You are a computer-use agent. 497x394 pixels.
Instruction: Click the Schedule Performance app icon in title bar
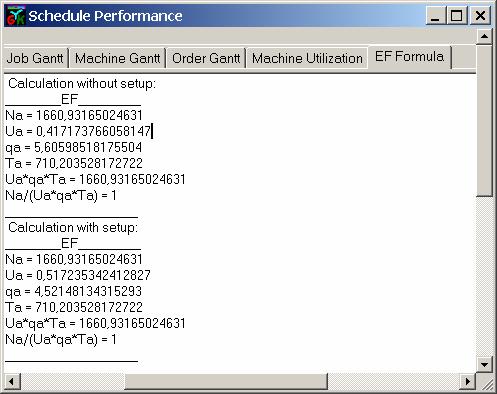click(15, 16)
